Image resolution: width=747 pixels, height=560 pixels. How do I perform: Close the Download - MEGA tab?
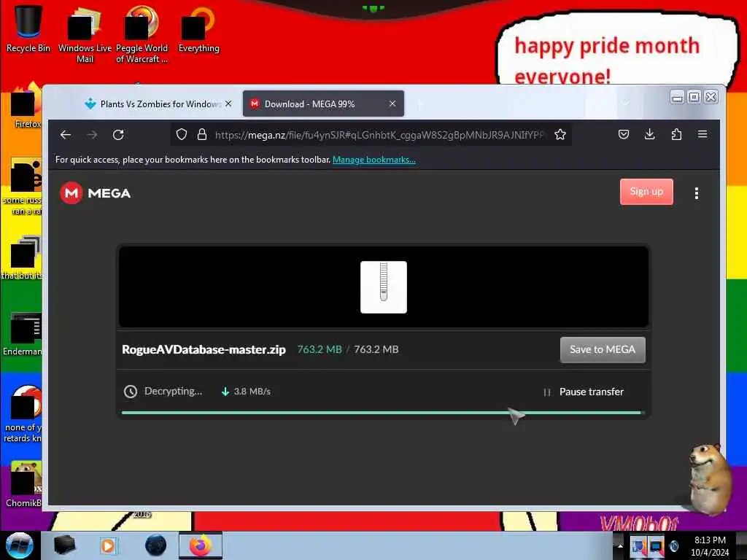point(392,104)
